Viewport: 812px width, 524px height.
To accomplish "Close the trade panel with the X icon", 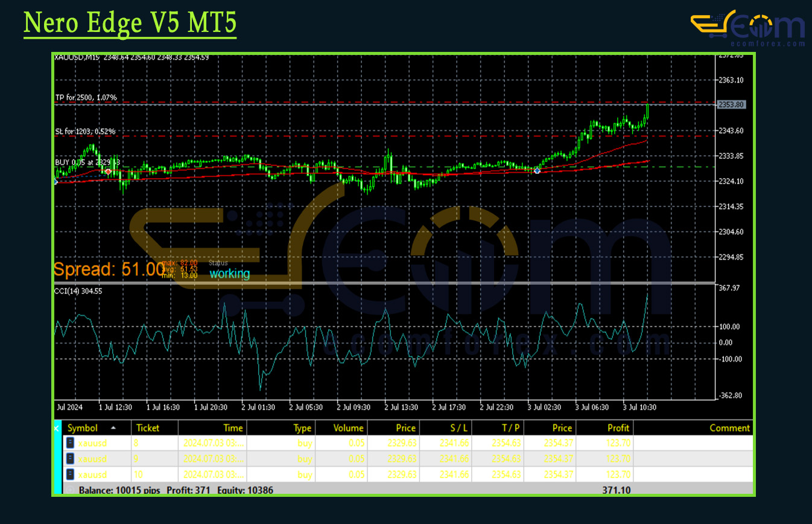I will pyautogui.click(x=57, y=428).
